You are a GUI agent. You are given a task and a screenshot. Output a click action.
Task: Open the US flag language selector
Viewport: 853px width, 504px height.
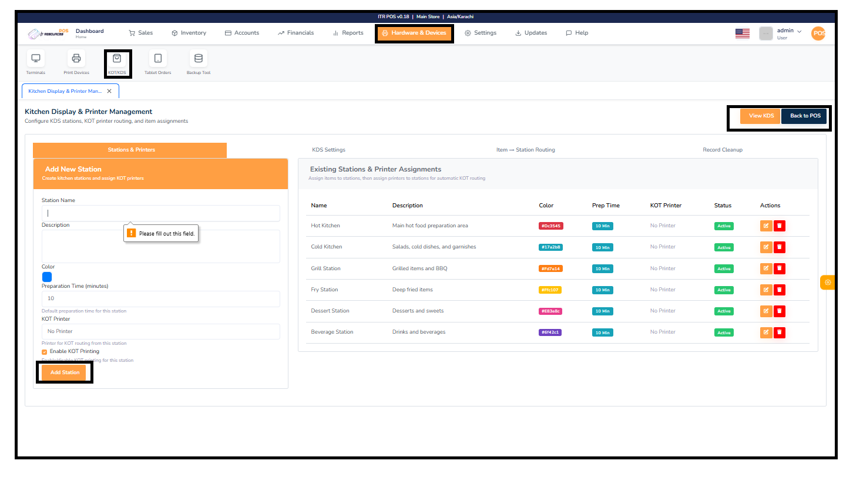click(742, 33)
